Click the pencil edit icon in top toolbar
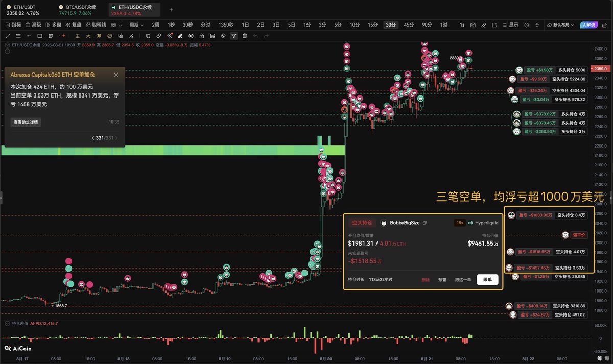The height and width of the screenshot is (364, 613). coord(484,25)
